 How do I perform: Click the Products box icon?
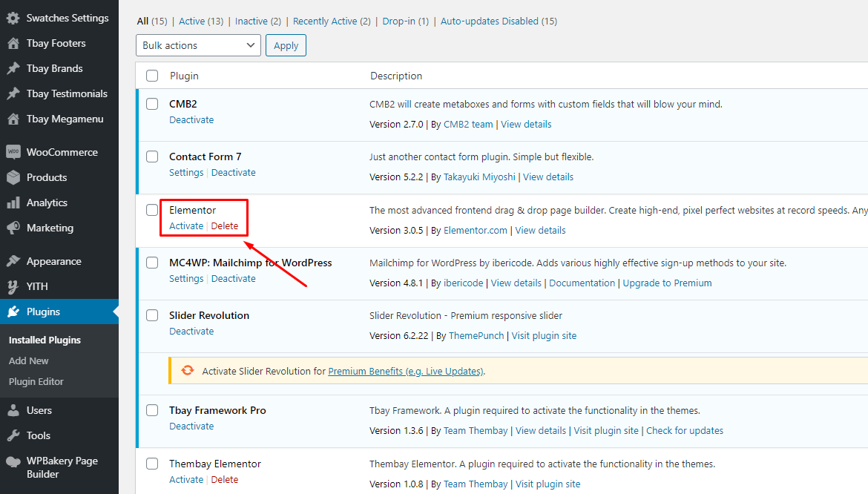13,177
